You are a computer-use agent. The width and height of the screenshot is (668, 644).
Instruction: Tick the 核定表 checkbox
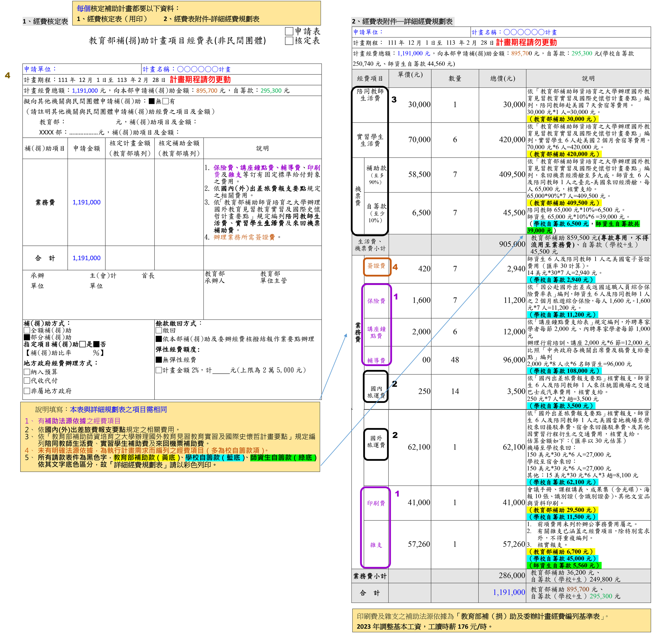click(289, 41)
